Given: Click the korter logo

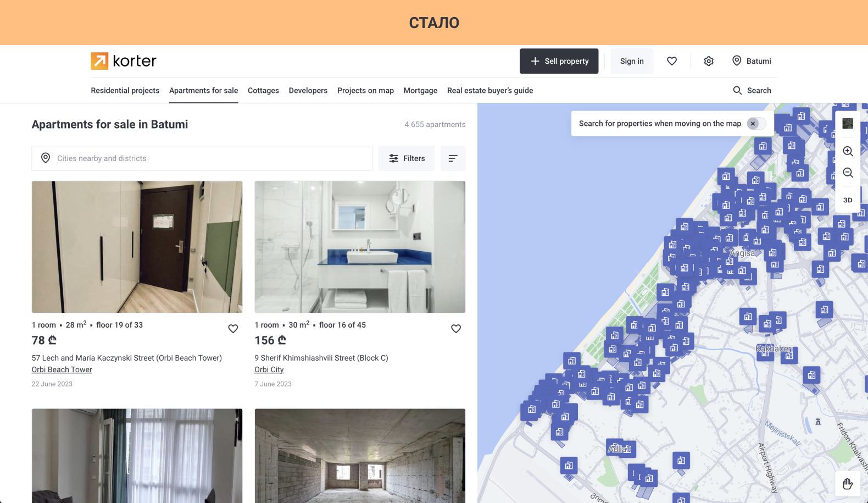Looking at the screenshot, I should [124, 61].
